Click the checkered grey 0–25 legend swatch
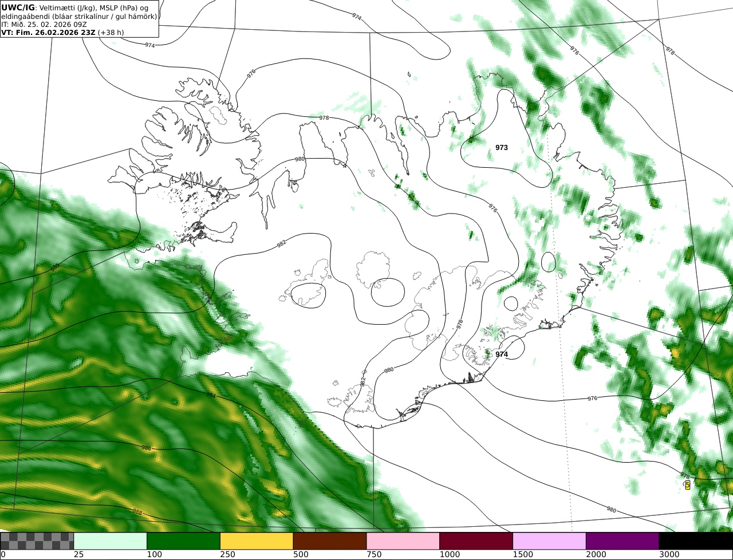Image resolution: width=733 pixels, height=560 pixels. (37, 541)
